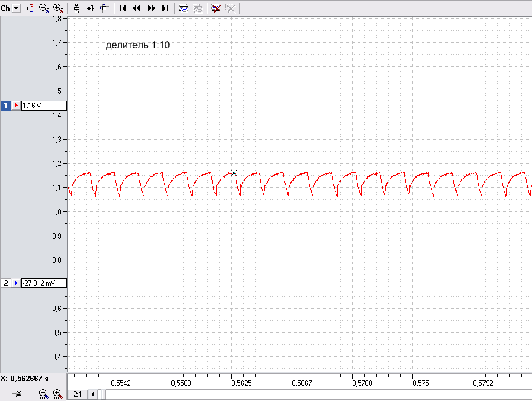Click the horizontal scrollbar left arrow
Viewport: 532px width, 401px height.
92,394
